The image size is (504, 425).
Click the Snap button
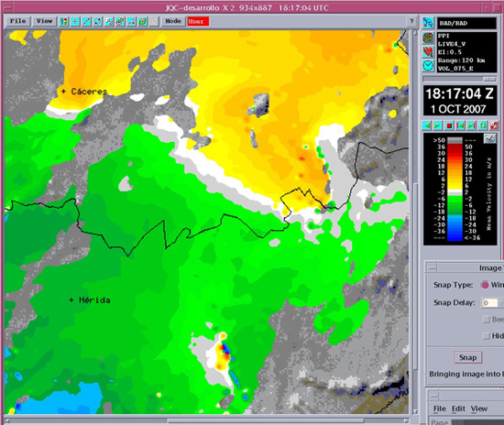click(468, 357)
